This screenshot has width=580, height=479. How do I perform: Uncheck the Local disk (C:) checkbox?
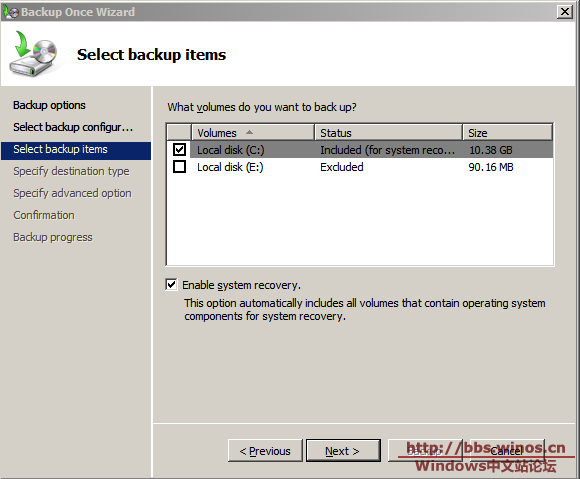tap(179, 150)
